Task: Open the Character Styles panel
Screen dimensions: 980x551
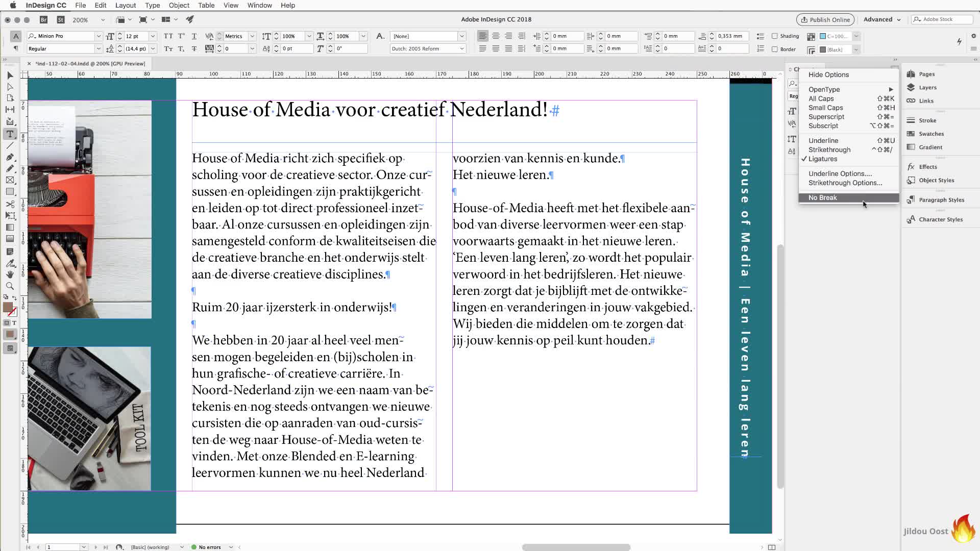Action: [941, 219]
